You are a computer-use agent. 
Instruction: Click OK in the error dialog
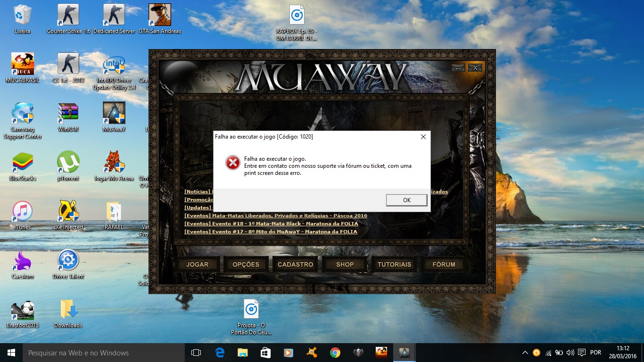pyautogui.click(x=406, y=200)
